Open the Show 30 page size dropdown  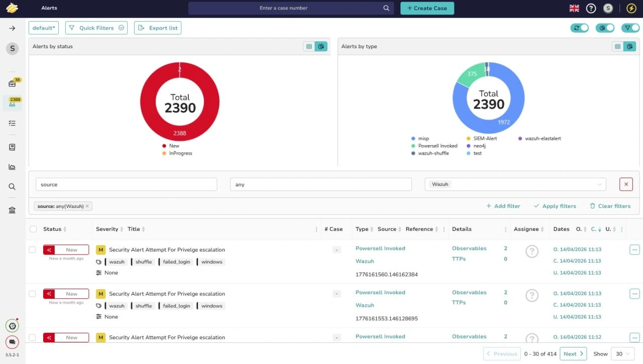[x=623, y=354]
